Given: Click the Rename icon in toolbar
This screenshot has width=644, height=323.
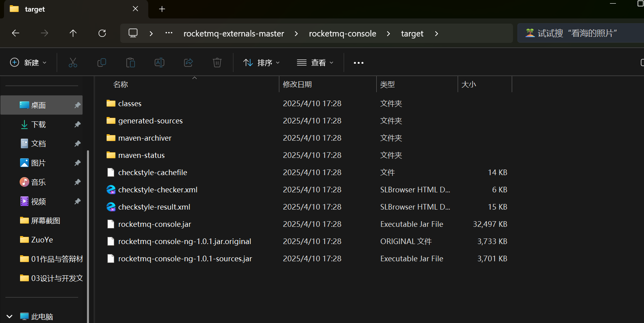Looking at the screenshot, I should pyautogui.click(x=159, y=63).
